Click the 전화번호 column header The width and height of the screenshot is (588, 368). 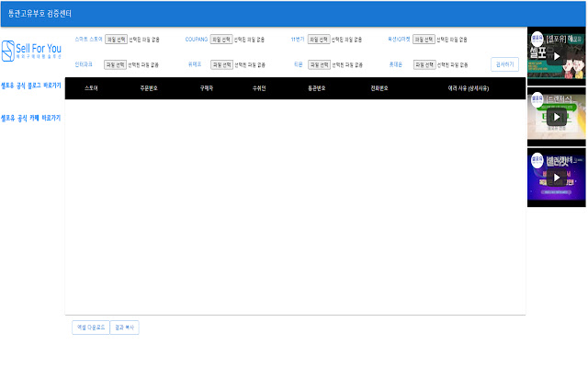point(379,88)
